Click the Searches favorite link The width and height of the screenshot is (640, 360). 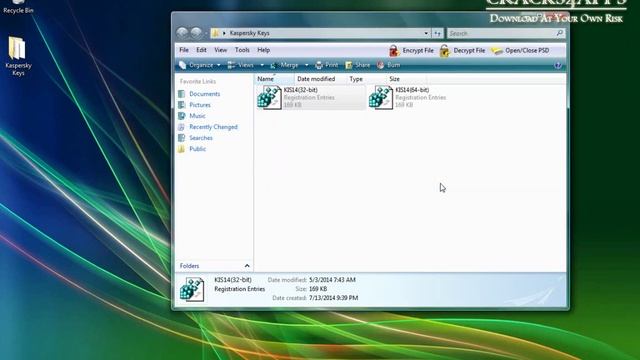click(201, 138)
